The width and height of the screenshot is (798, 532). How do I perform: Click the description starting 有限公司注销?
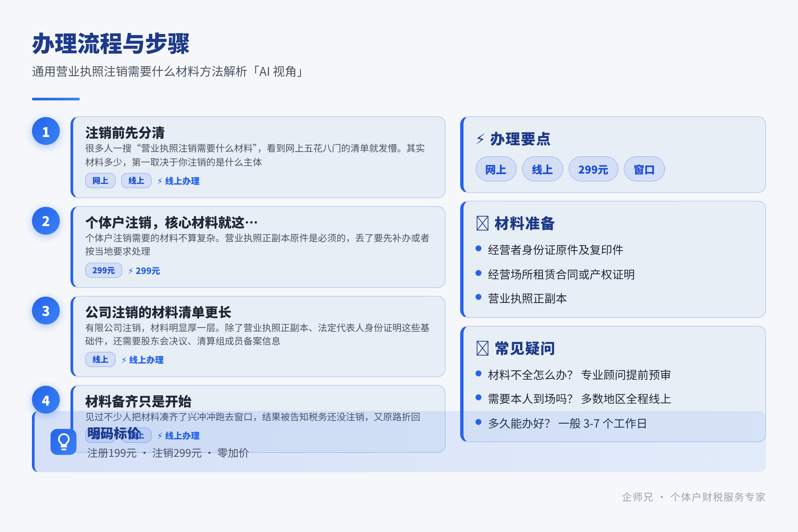pos(257,334)
